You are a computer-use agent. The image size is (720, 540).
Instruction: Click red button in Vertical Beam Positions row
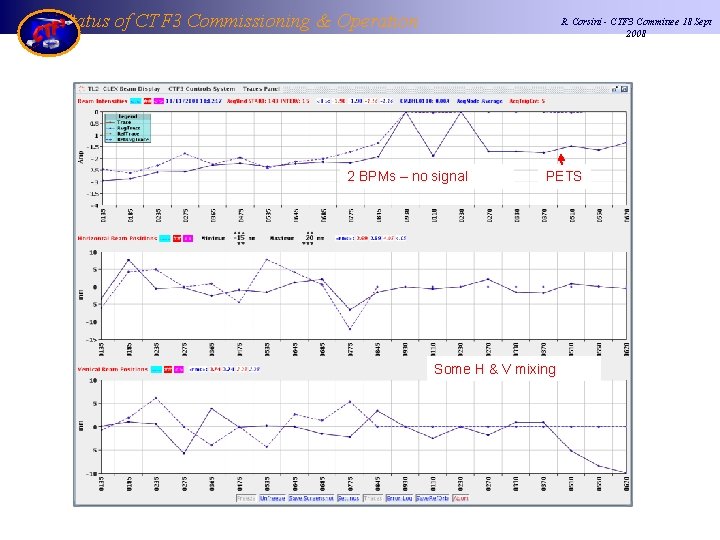(x=168, y=369)
